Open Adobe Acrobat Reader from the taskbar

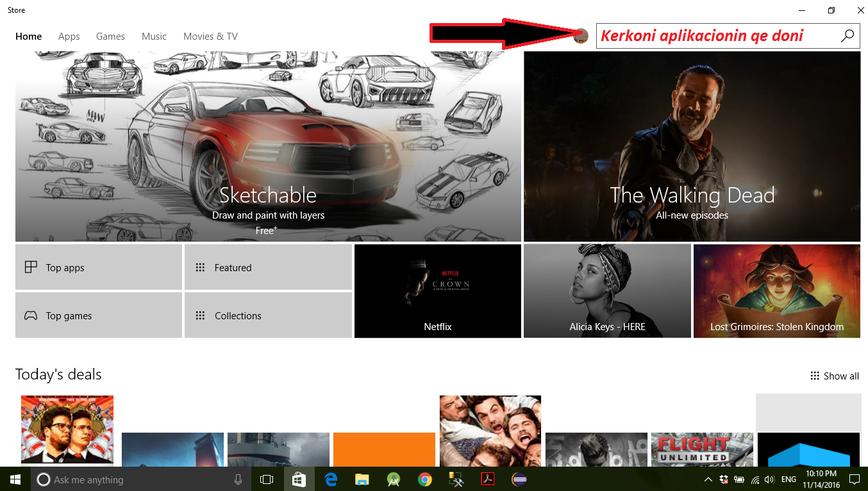click(487, 479)
